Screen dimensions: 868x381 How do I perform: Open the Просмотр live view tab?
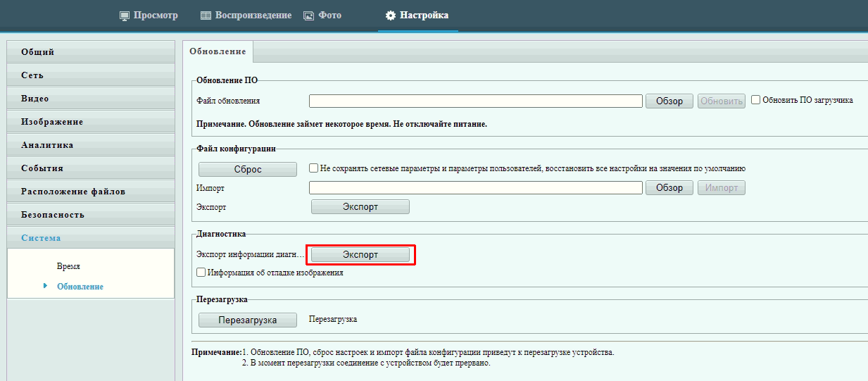[x=149, y=15]
